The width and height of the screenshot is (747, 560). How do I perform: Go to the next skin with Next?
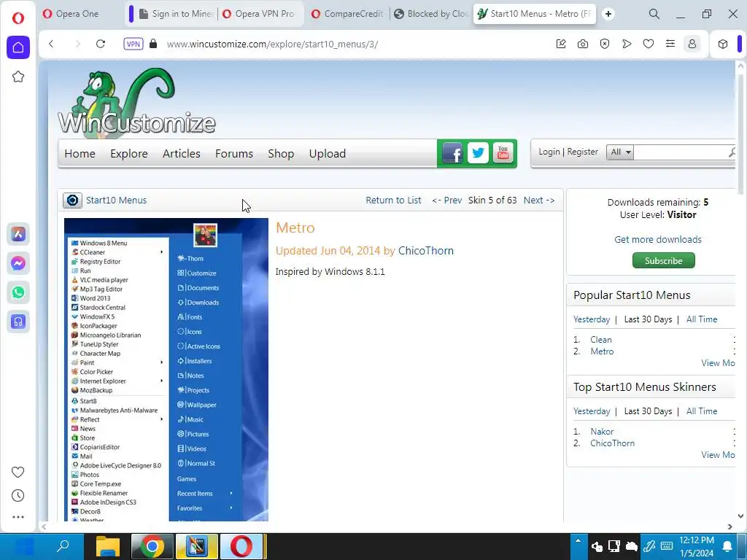click(539, 200)
